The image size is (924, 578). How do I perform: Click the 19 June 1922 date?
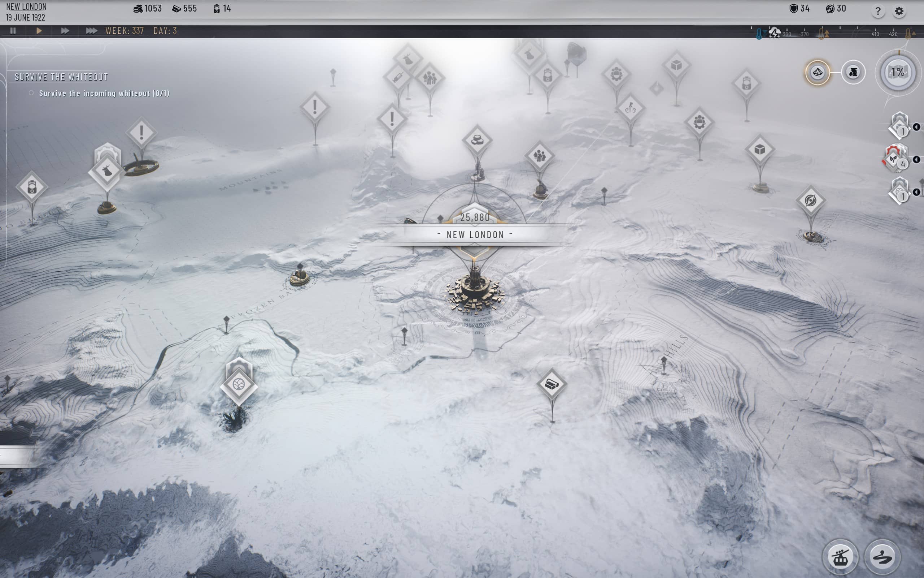coord(26,18)
